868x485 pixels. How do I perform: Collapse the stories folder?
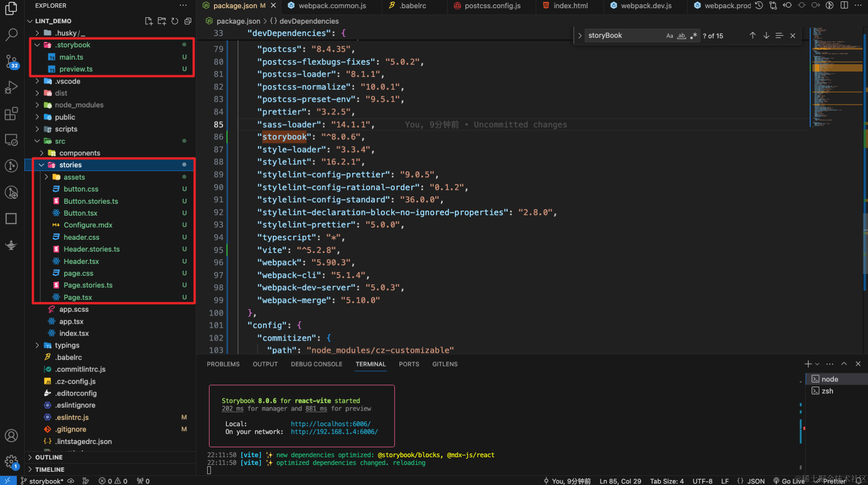tap(41, 165)
